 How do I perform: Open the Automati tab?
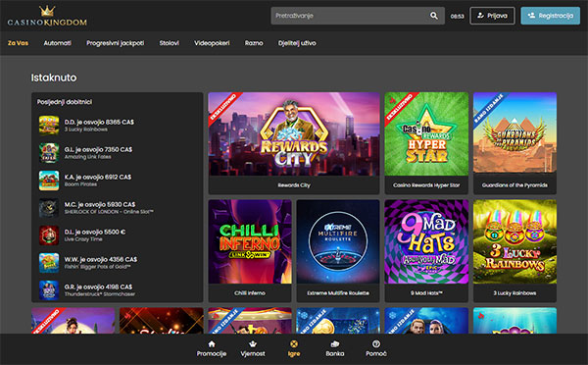click(x=58, y=43)
